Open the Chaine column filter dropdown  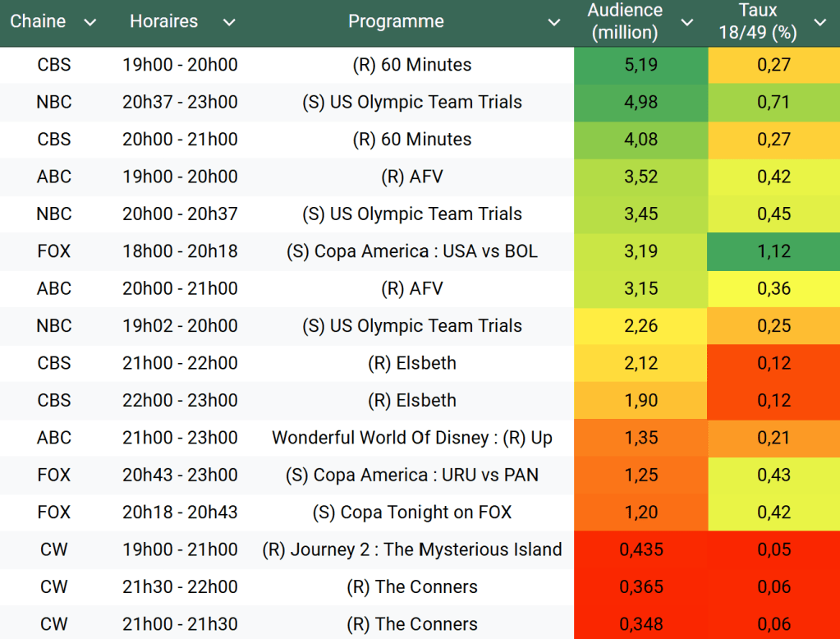pyautogui.click(x=90, y=22)
